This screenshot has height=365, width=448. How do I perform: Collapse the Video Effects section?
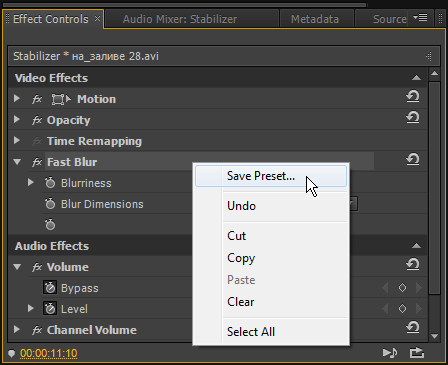point(416,78)
